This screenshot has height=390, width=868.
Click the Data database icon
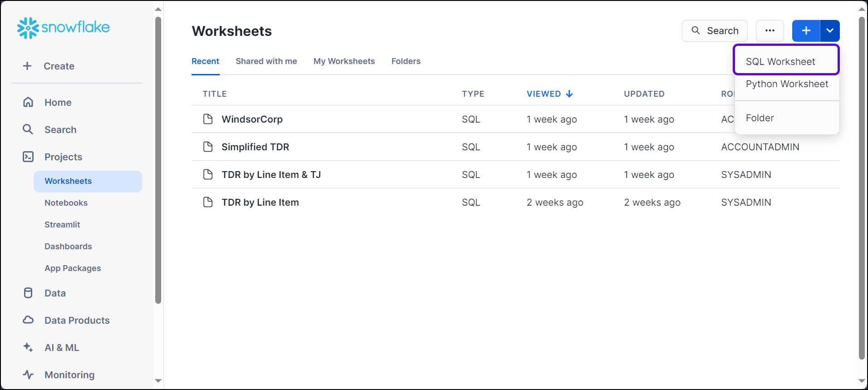28,293
